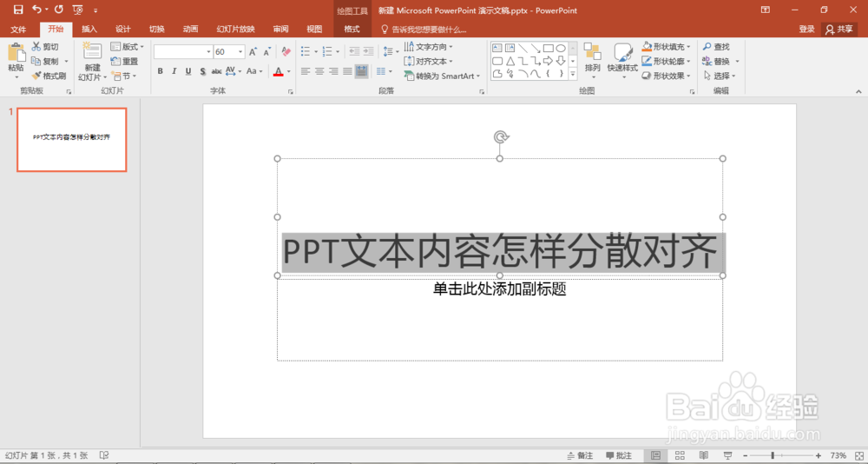
Task: Click the Redo icon in title bar
Action: coord(59,10)
